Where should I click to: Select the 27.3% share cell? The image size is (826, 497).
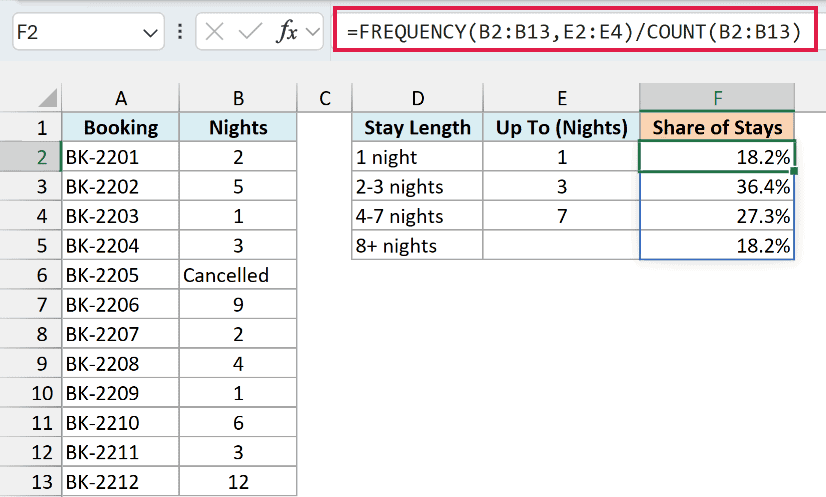click(717, 216)
